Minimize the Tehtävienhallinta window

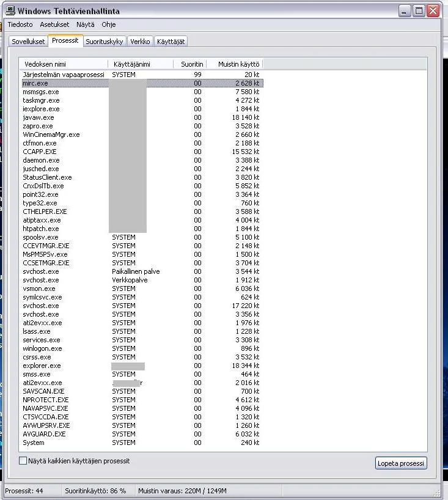tap(405, 10)
